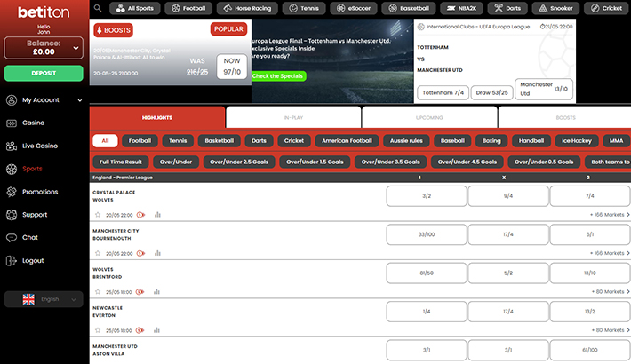Viewport: 631px width, 364px height.
Task: Select the boosted NOW 97/10 odds
Action: point(232,67)
